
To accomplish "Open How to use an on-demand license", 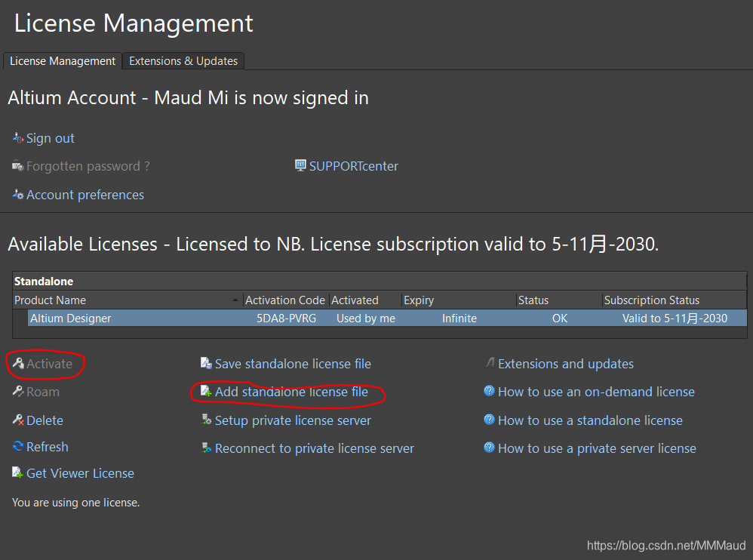I will [596, 392].
